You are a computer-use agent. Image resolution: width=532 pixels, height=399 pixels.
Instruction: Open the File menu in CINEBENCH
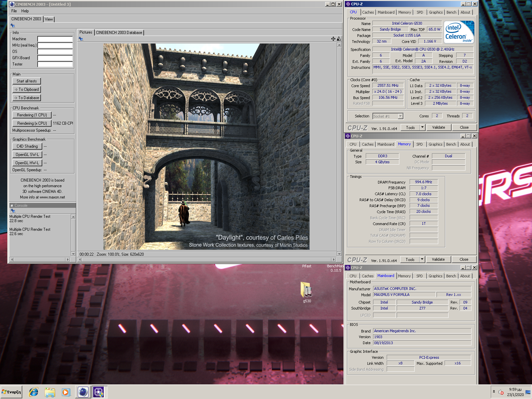[x=14, y=11]
